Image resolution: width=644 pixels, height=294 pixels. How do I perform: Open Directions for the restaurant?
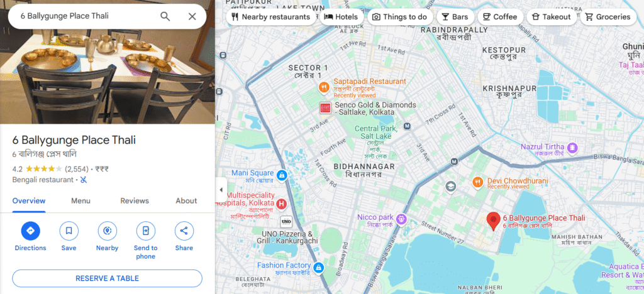30,231
